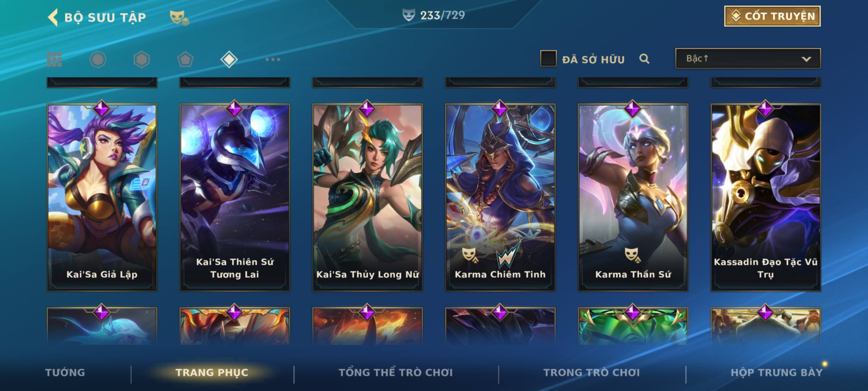This screenshot has width=868, height=391.
Task: Click the Bậc dropdown chevron arrow
Action: coord(806,59)
